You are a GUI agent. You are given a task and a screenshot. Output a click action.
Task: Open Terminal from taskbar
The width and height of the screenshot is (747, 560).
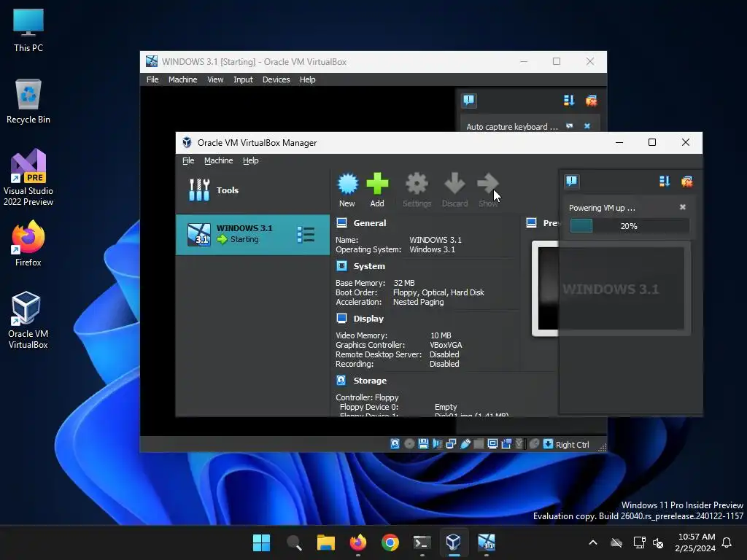click(x=422, y=542)
